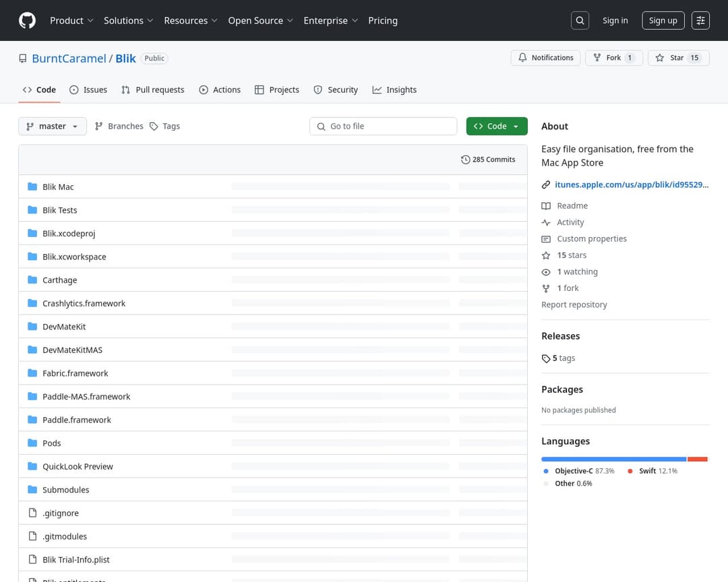
Task: Click the commits history clock icon
Action: 465,160
